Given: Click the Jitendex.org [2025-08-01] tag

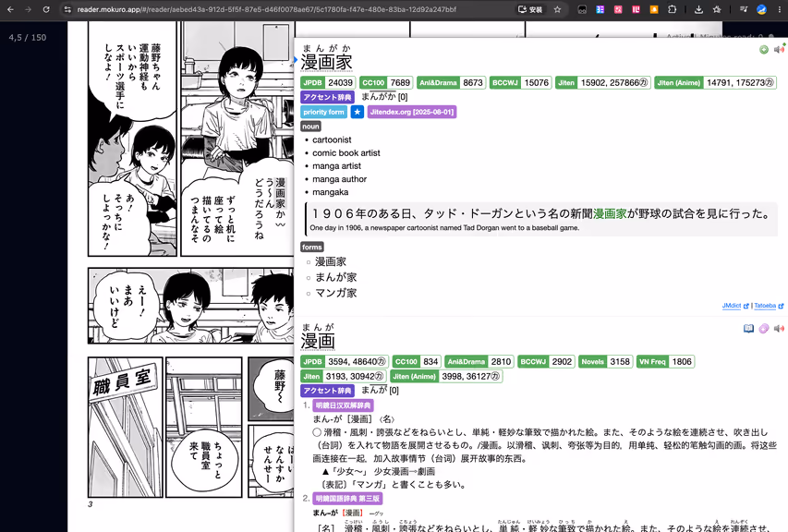Looking at the screenshot, I should (x=412, y=112).
